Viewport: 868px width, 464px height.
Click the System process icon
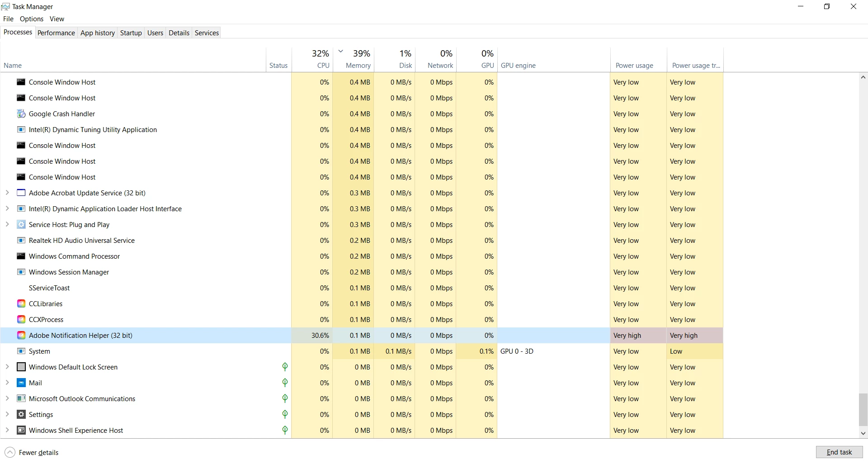(x=21, y=351)
